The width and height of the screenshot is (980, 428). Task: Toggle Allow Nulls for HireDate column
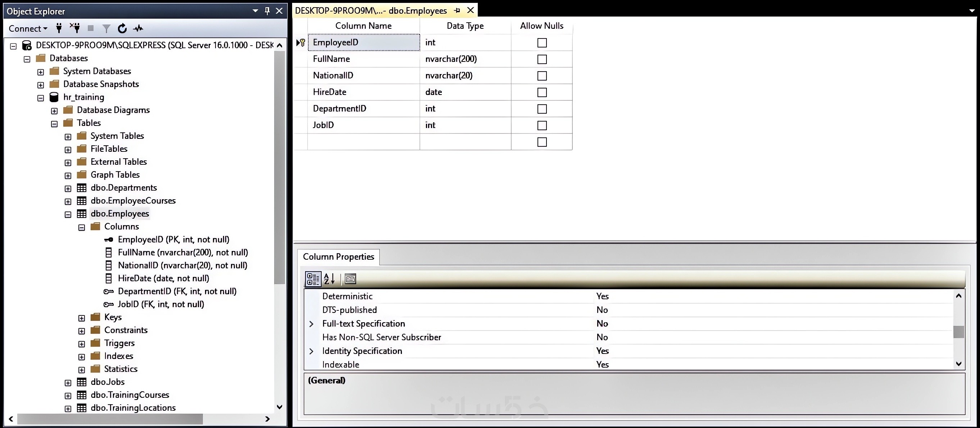pos(542,92)
